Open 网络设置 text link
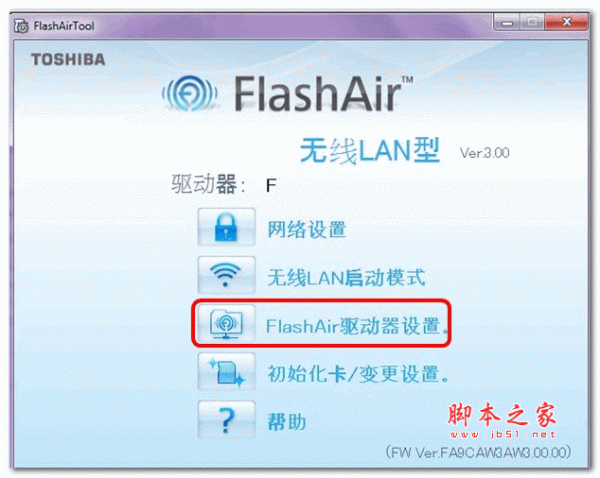This screenshot has height=478, width=600. click(x=307, y=229)
